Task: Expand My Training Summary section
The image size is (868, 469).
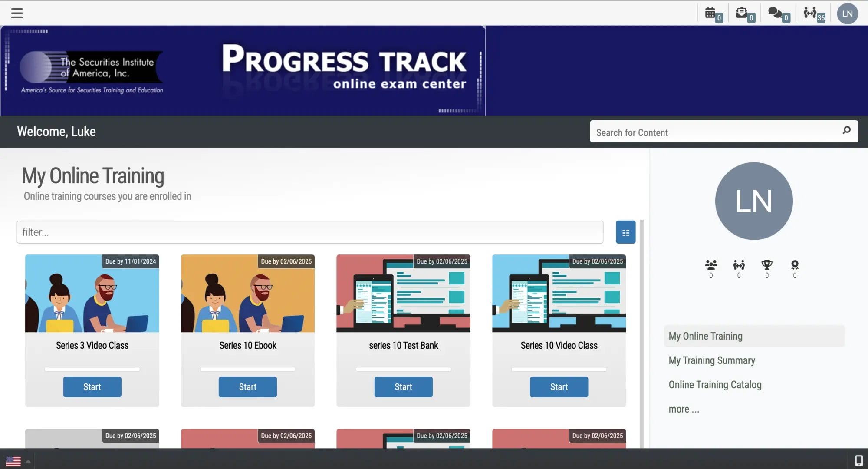Action: [x=712, y=359]
